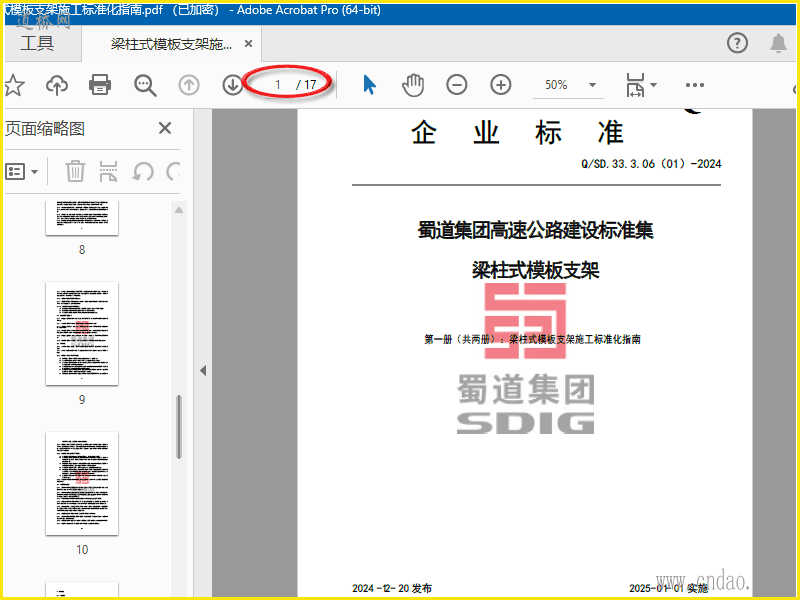The height and width of the screenshot is (600, 800).
Task: Add bookmark with the star icon
Action: [14, 85]
